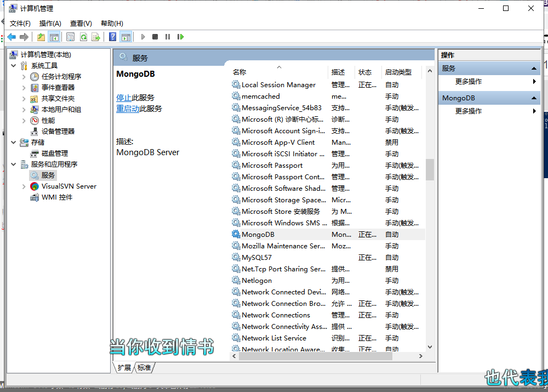Image resolution: width=548 pixels, height=392 pixels.
Task: Restart service with the restart icon
Action: click(180, 37)
